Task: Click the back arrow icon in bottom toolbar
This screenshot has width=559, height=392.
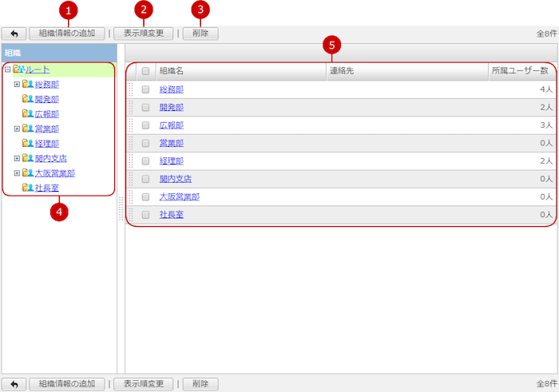Action: pyautogui.click(x=14, y=384)
